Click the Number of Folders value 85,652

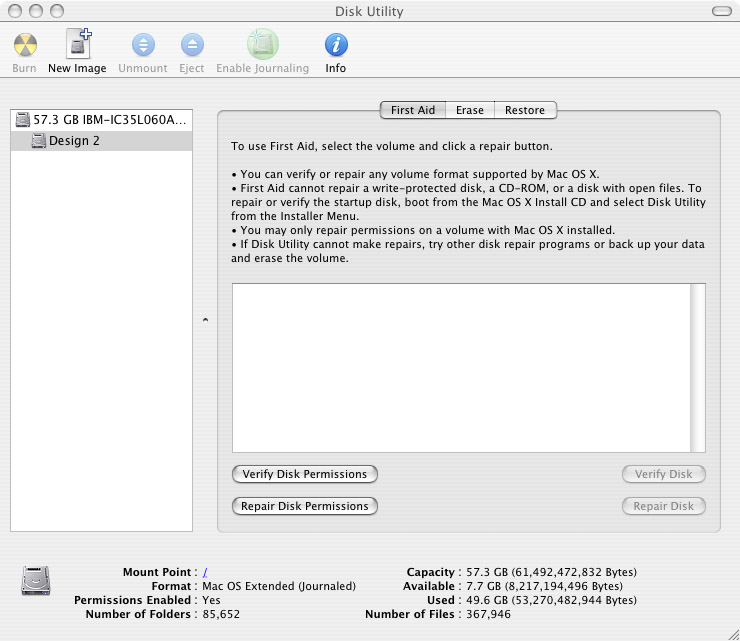(221, 614)
